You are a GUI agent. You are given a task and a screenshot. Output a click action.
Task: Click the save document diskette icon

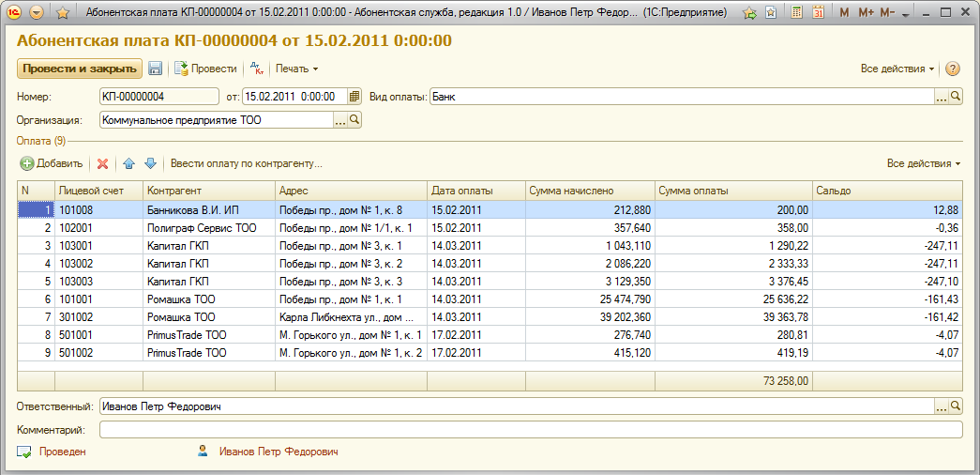click(156, 69)
